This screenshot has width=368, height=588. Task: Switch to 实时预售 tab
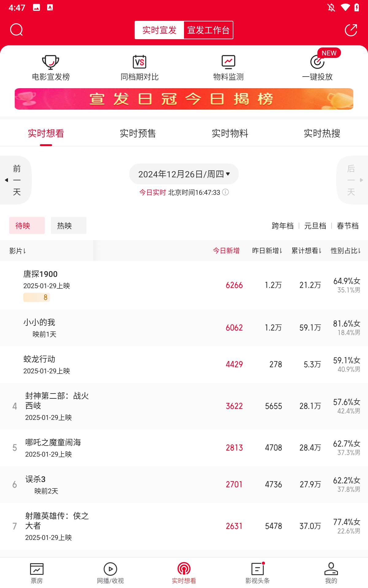click(138, 133)
